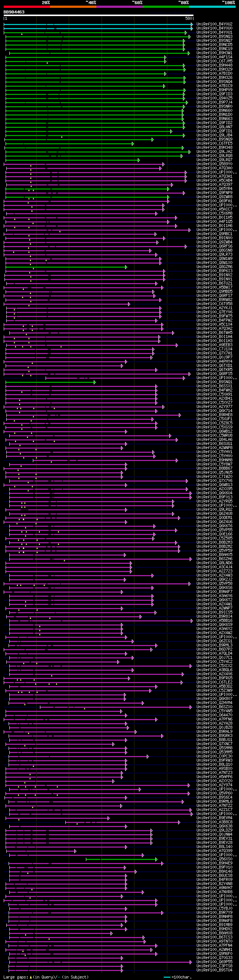Open hit UniRef100_B9H3W1
This screenshot has height=980, width=239.
[214, 53]
